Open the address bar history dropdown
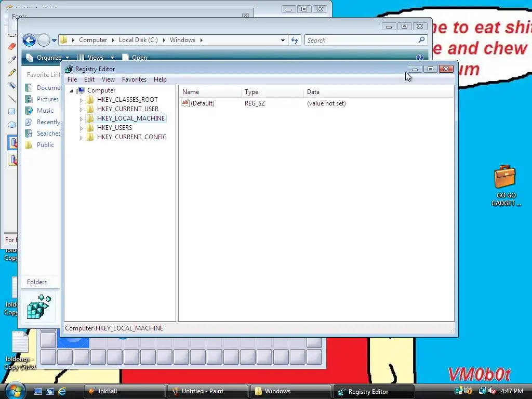Screen dimensions: 532x399 pos(283,40)
